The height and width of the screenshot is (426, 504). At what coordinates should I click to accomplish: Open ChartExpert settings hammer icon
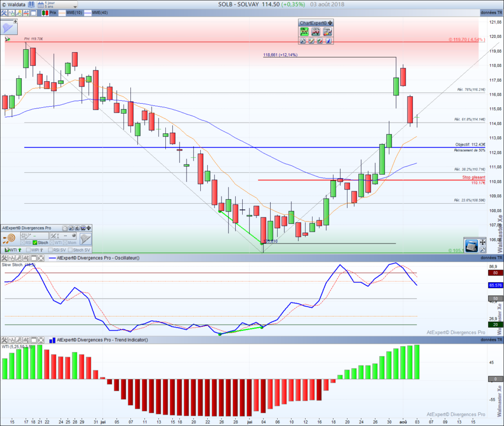coord(303,41)
